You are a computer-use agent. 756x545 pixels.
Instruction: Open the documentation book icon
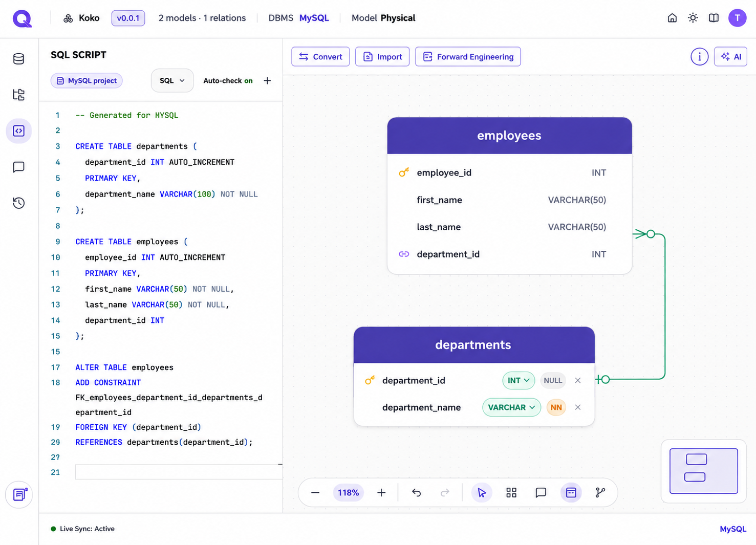pyautogui.click(x=714, y=18)
